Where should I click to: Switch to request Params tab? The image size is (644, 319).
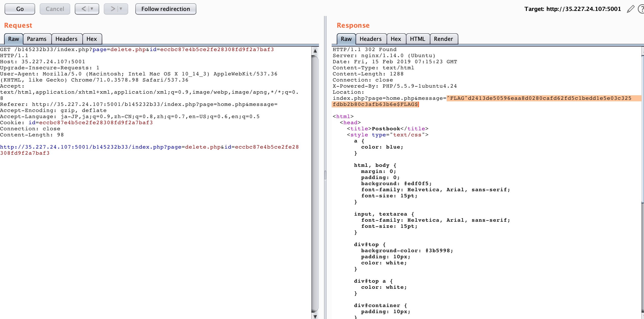point(37,39)
